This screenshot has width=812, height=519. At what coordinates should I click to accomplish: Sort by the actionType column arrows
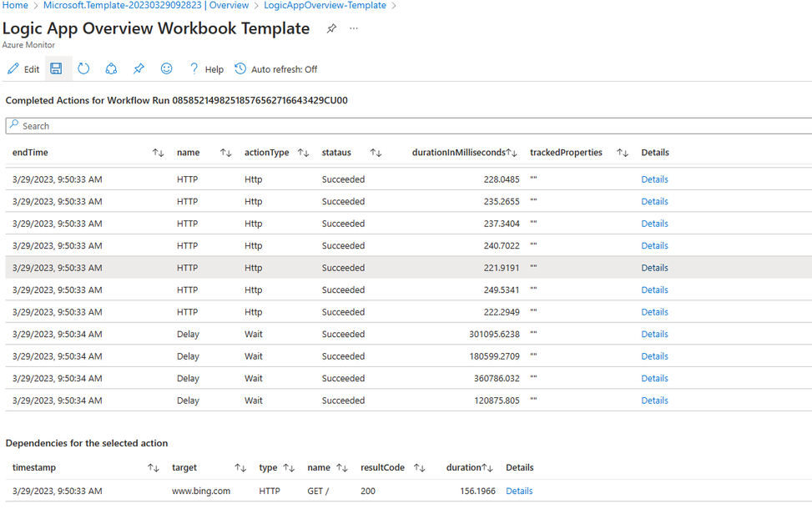(304, 153)
